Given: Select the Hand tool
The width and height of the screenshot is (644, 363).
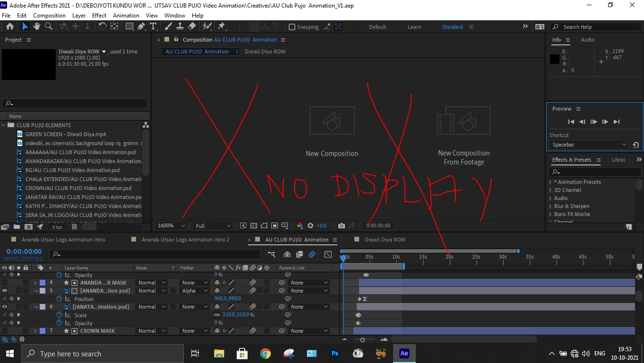Looking at the screenshot, I should (x=37, y=26).
